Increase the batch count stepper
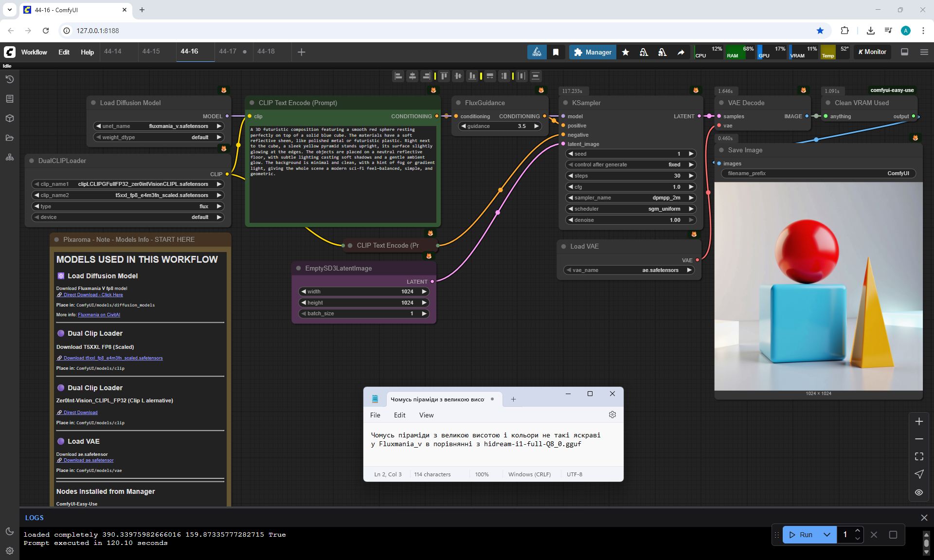 [x=858, y=531]
